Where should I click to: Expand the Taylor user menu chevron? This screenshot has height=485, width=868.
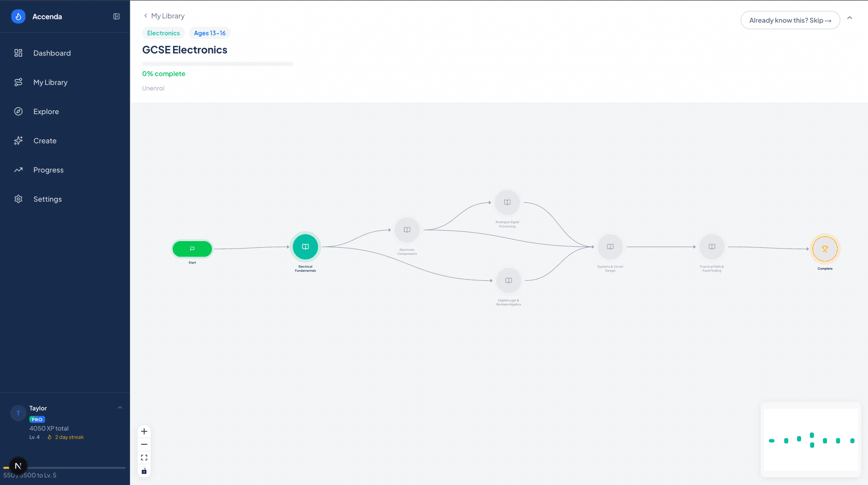[120, 408]
